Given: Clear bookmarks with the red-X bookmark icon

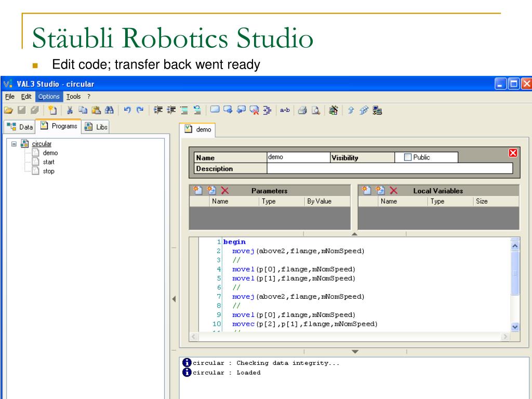Looking at the screenshot, I should [x=254, y=110].
